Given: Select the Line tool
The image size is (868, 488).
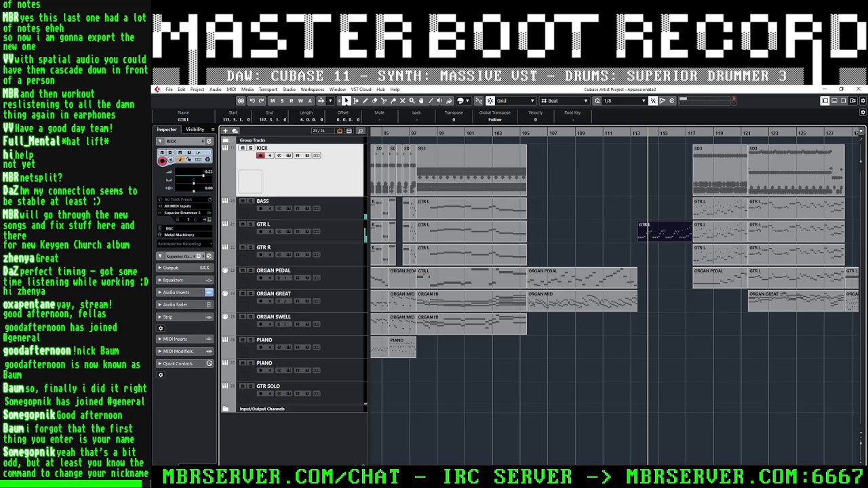Looking at the screenshot, I should (x=431, y=100).
